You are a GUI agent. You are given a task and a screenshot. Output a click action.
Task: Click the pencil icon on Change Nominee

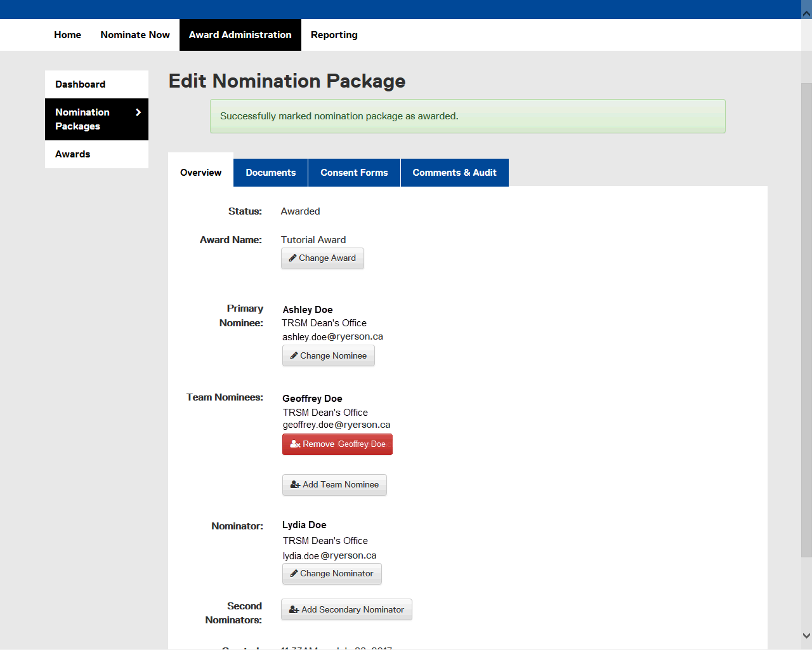pos(294,356)
